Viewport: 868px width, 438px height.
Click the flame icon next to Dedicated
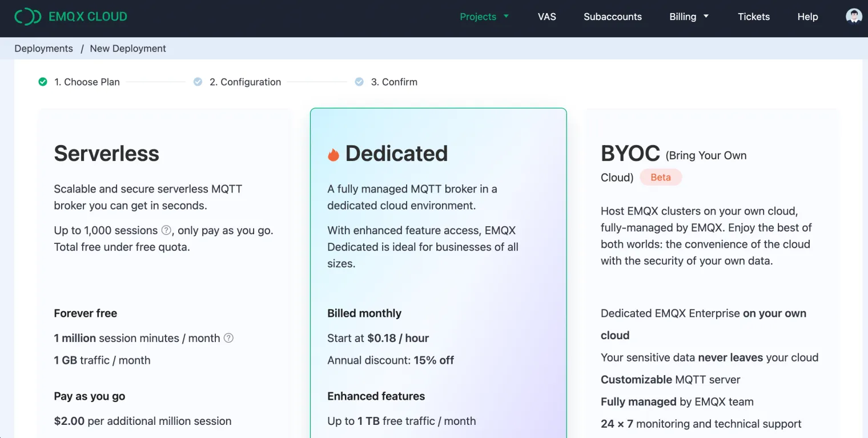coord(333,154)
